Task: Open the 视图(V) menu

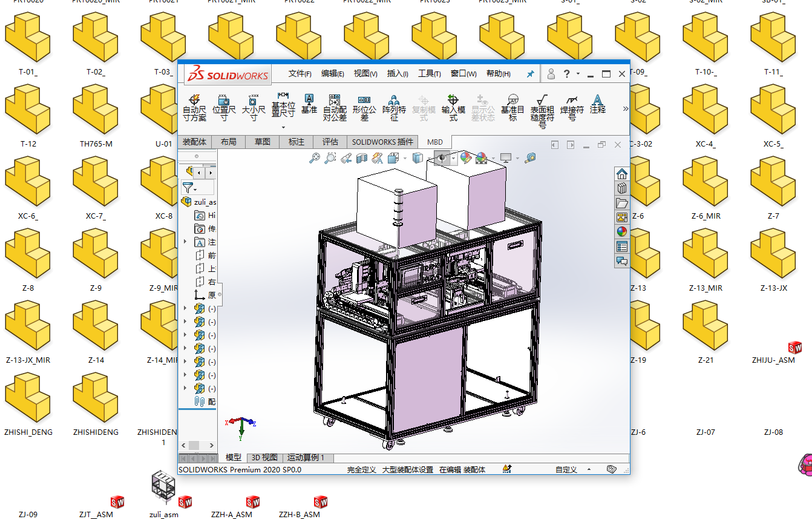Action: pyautogui.click(x=365, y=74)
